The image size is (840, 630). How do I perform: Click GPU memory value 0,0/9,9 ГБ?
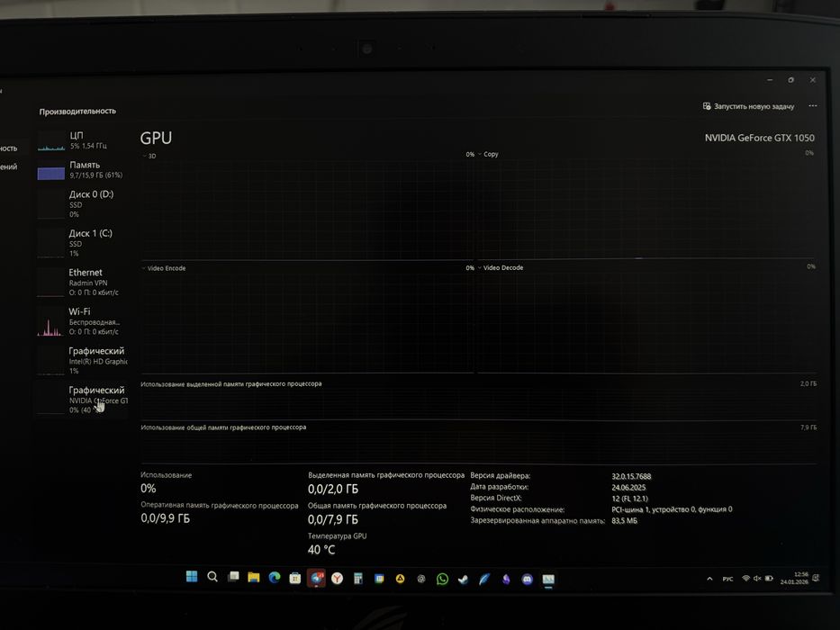click(x=165, y=518)
